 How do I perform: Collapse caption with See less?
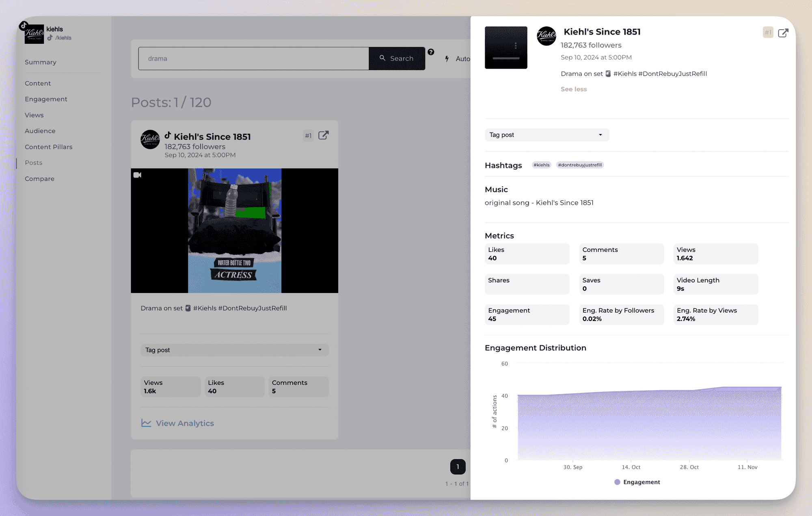pos(574,89)
